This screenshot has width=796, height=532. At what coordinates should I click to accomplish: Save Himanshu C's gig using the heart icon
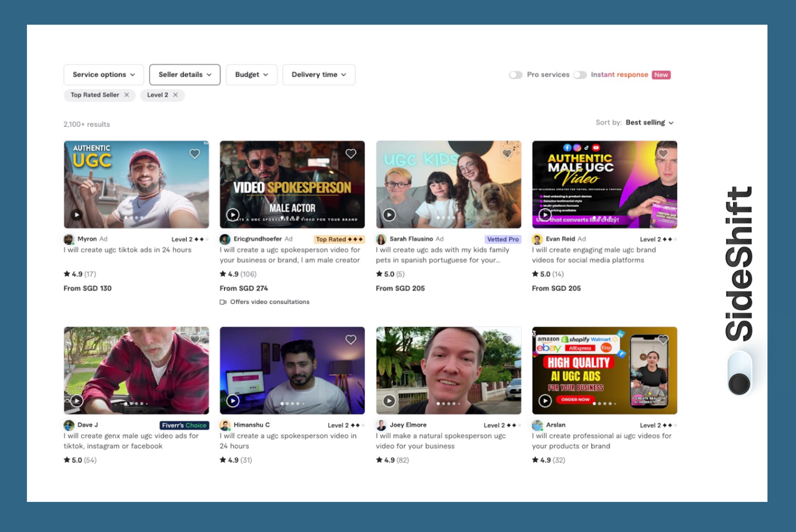click(351, 339)
